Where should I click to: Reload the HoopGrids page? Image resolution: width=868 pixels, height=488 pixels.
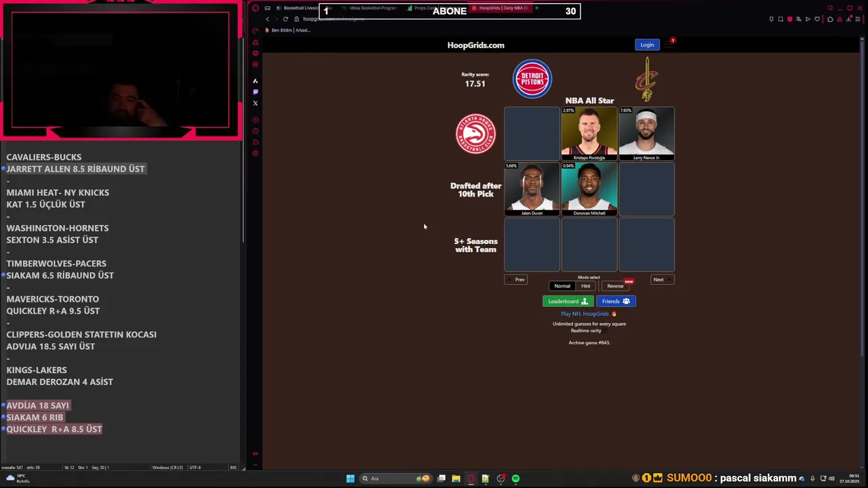coord(285,19)
